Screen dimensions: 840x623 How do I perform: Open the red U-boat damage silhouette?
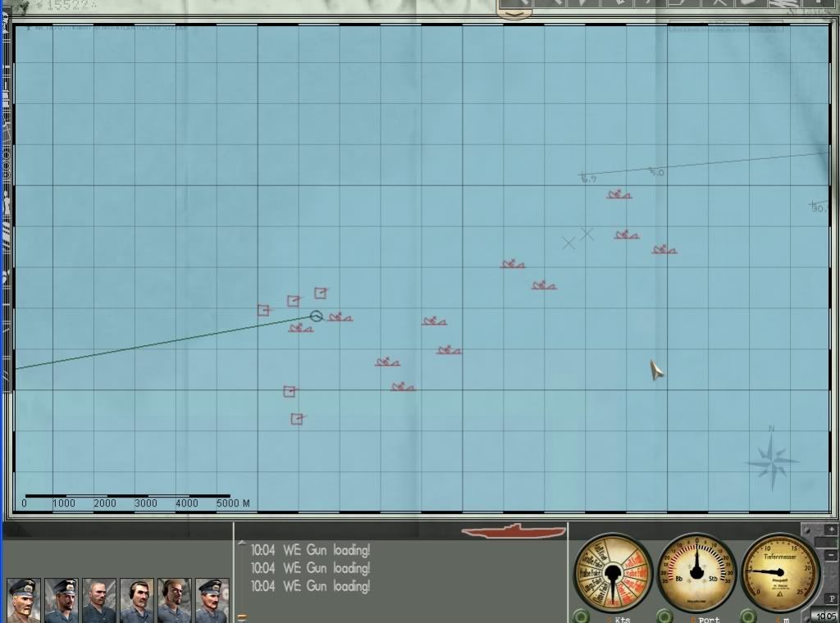pyautogui.click(x=514, y=531)
